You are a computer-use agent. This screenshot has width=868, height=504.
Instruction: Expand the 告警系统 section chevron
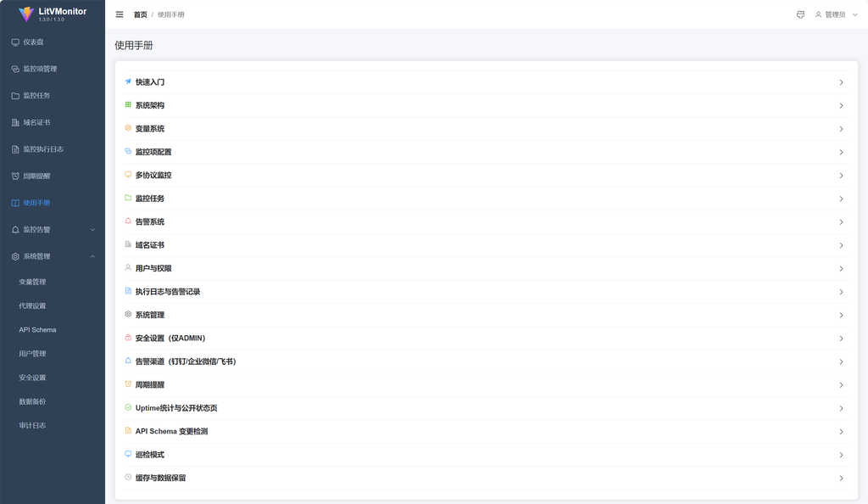(x=841, y=222)
